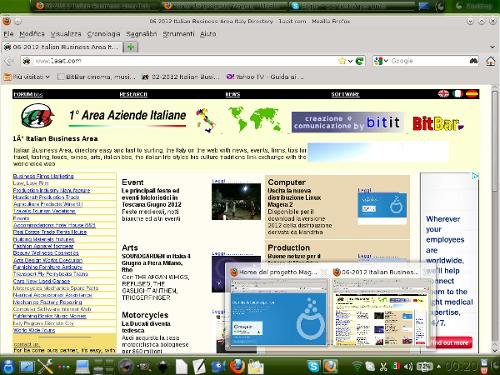
Task: Click the AdChoices icon on the advertisement
Action: coord(475,176)
